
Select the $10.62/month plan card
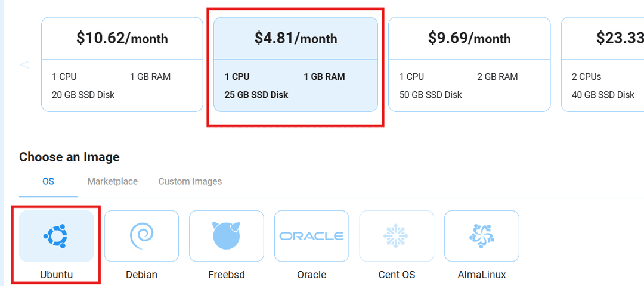(x=122, y=64)
